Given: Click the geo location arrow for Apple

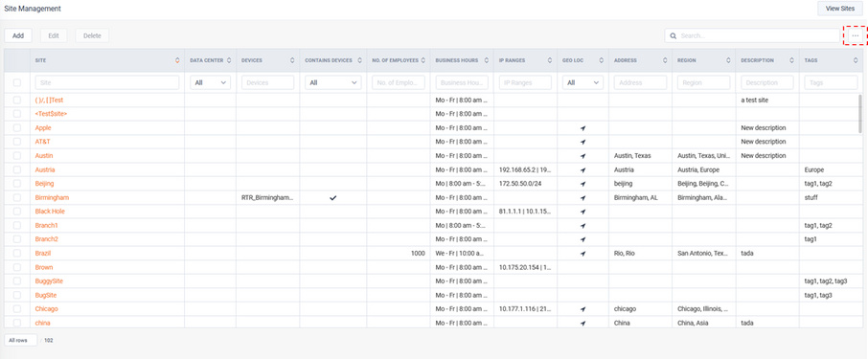Looking at the screenshot, I should click(x=582, y=127).
